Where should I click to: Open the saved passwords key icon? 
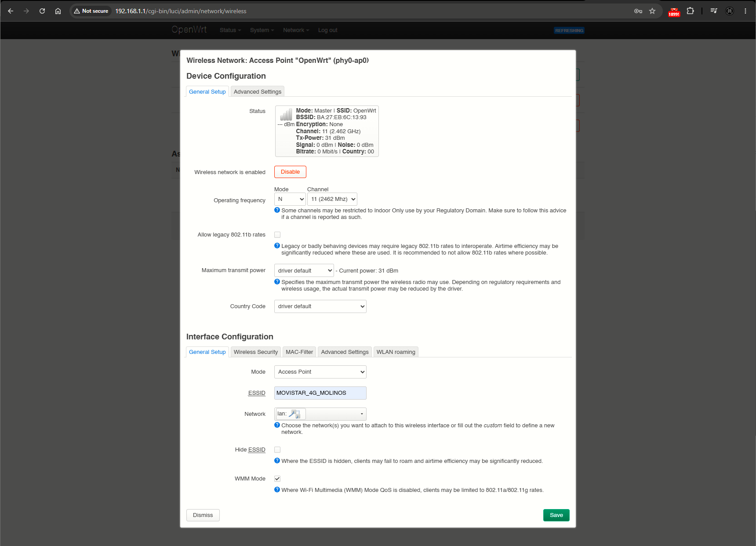[x=638, y=11]
